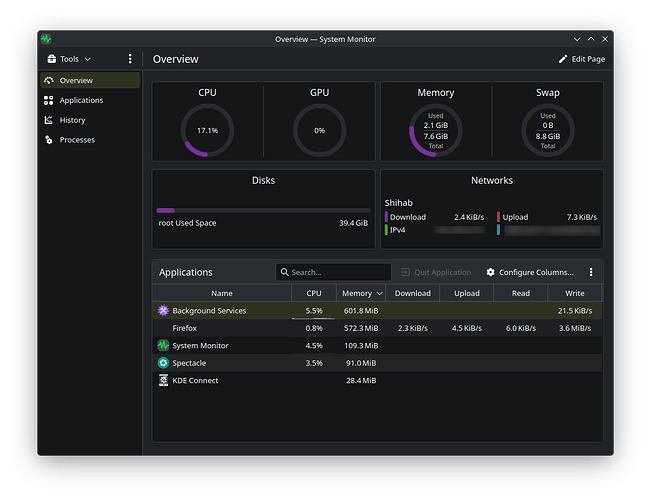The image size is (651, 500).
Task: Click the Quit Application button
Action: click(x=436, y=272)
